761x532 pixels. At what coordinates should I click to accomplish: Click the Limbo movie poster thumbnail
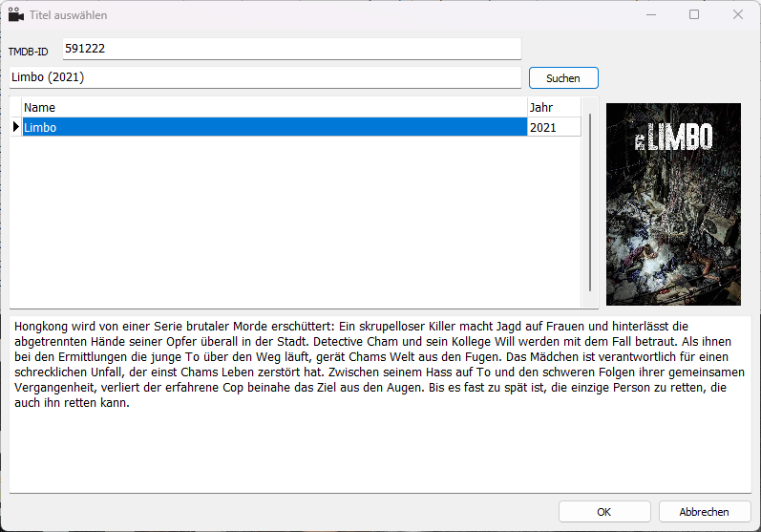pos(674,203)
